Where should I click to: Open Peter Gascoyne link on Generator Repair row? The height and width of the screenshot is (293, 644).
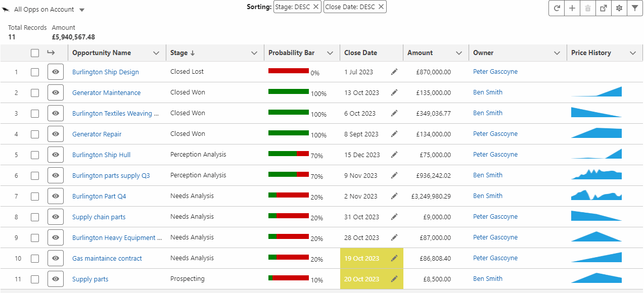(x=495, y=133)
